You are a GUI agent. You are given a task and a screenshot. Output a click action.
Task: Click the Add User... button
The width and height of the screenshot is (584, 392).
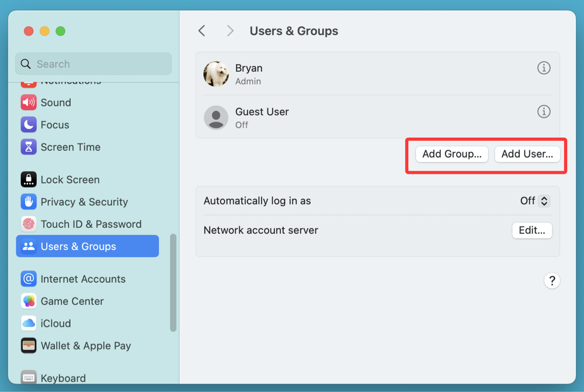tap(527, 154)
